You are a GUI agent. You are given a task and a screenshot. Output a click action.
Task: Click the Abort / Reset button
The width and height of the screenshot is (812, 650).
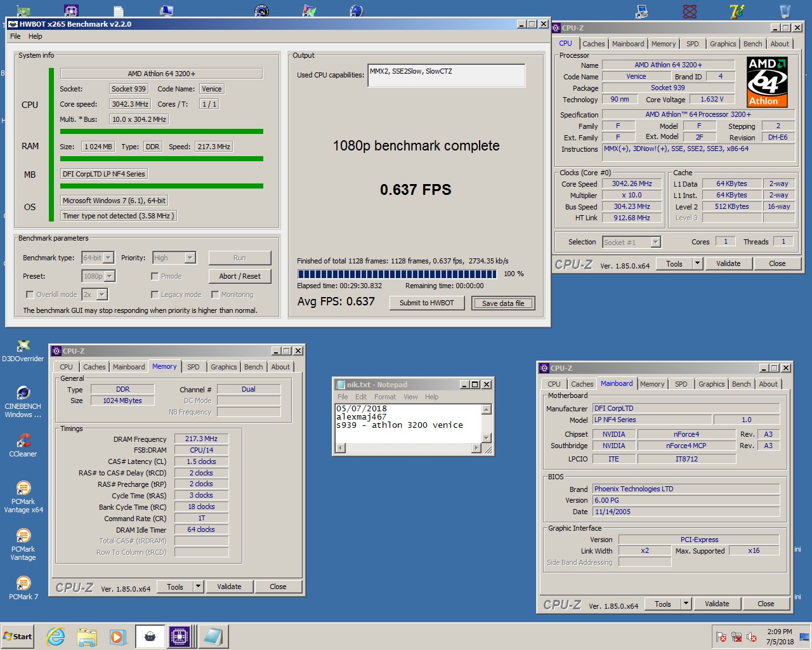click(x=240, y=276)
